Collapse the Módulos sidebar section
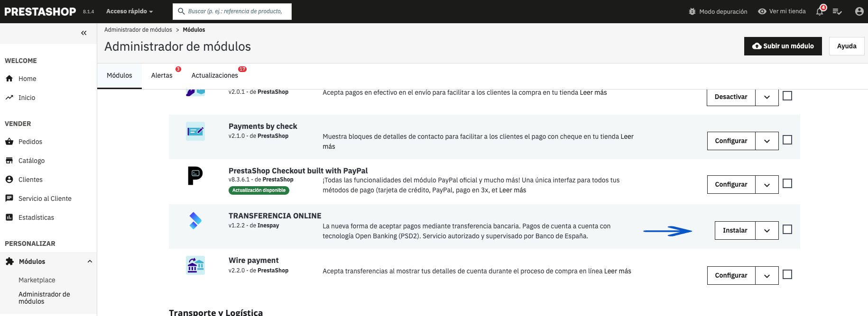The height and width of the screenshot is (316, 868). (90, 262)
